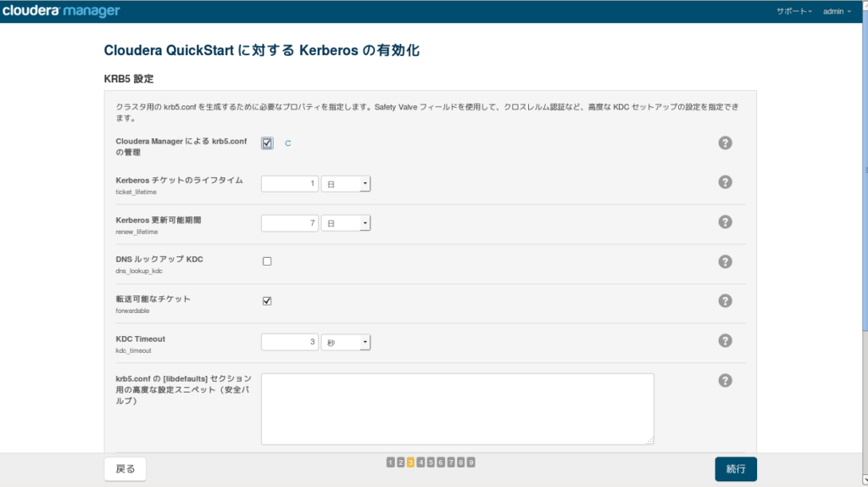Open help for krb5.conf management by Cloudera Manager
868x487 pixels.
click(726, 143)
